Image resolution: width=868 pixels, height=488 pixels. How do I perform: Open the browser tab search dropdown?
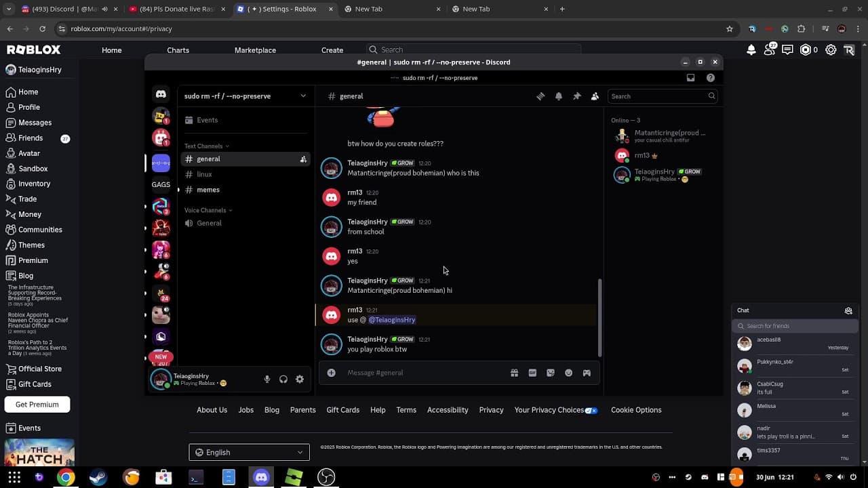pos(9,9)
